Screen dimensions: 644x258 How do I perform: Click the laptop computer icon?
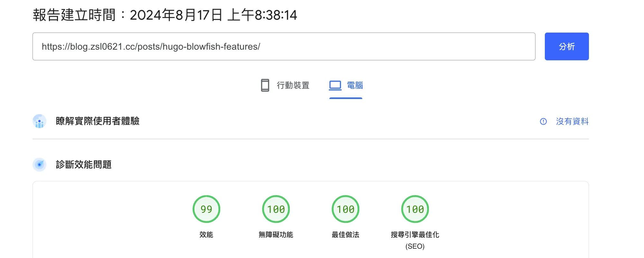[335, 85]
